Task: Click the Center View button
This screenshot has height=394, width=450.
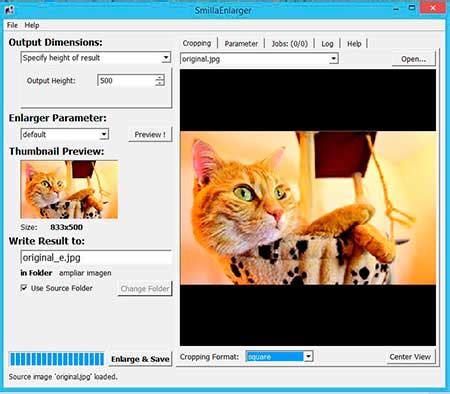Action: (410, 357)
